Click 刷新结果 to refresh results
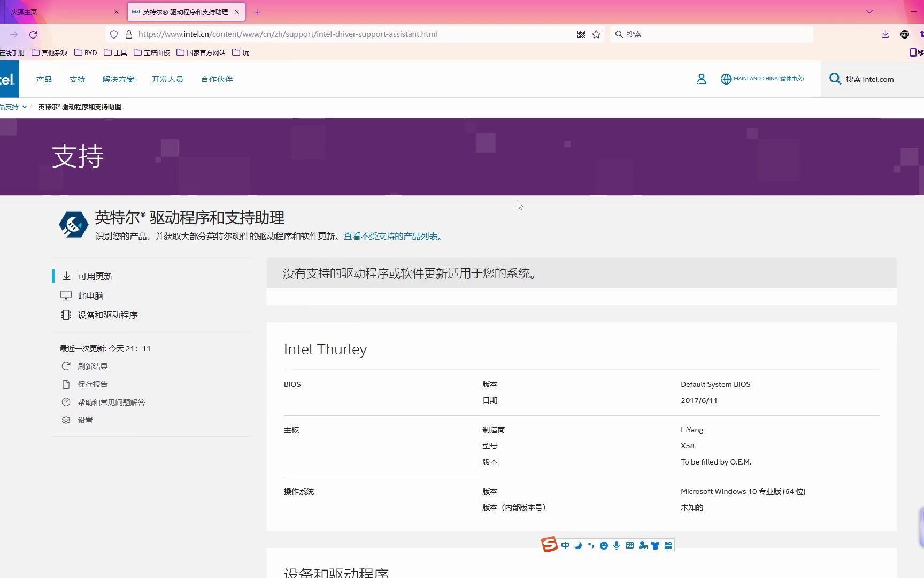The height and width of the screenshot is (578, 924). [92, 366]
